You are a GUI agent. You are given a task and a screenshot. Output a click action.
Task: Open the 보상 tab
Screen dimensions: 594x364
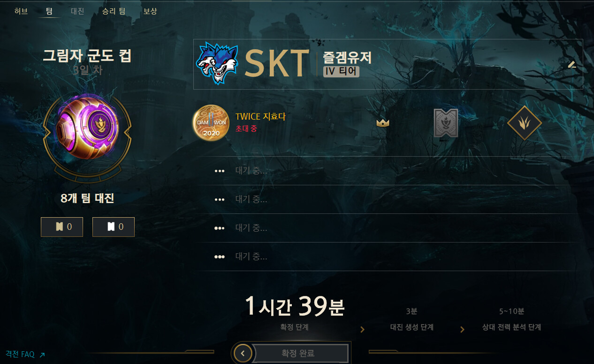pyautogui.click(x=150, y=11)
